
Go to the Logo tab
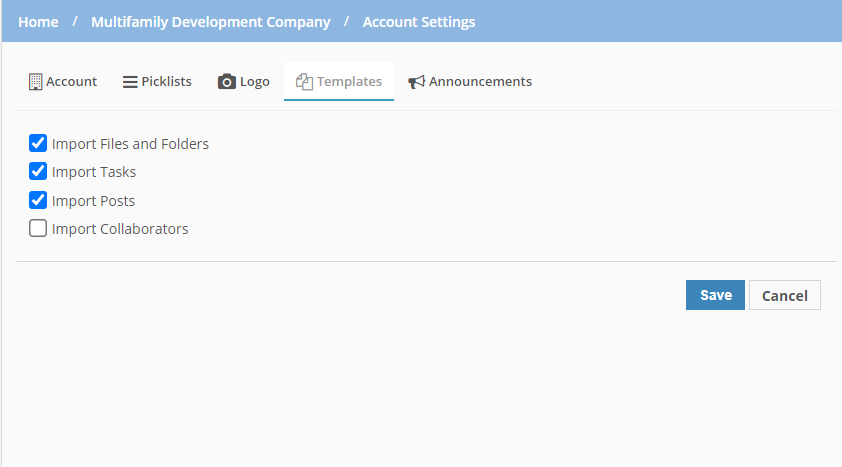click(x=244, y=82)
